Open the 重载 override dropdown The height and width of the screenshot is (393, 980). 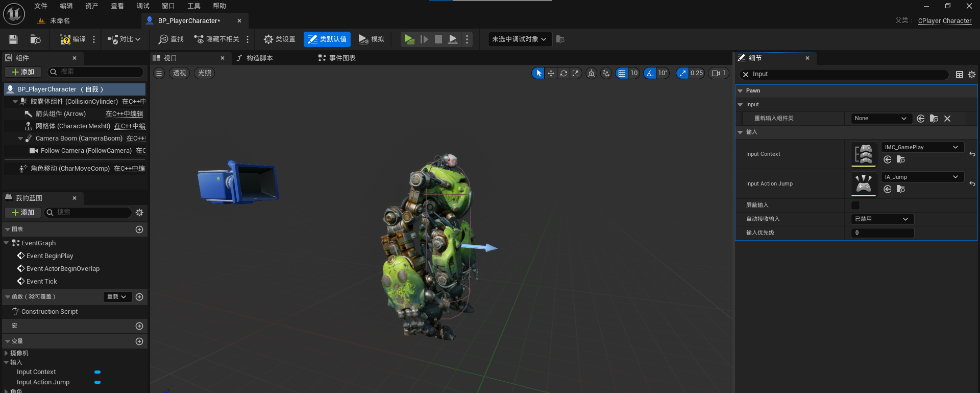[117, 297]
